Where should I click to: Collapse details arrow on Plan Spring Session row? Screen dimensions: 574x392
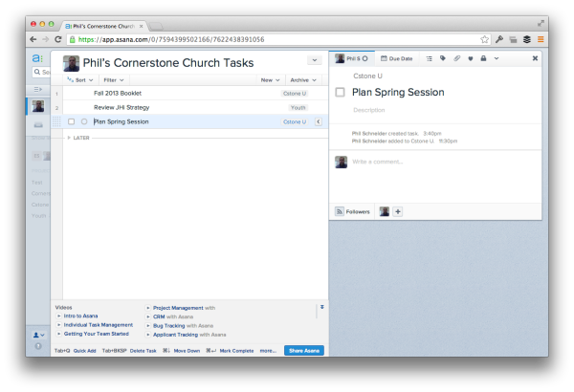coord(319,121)
